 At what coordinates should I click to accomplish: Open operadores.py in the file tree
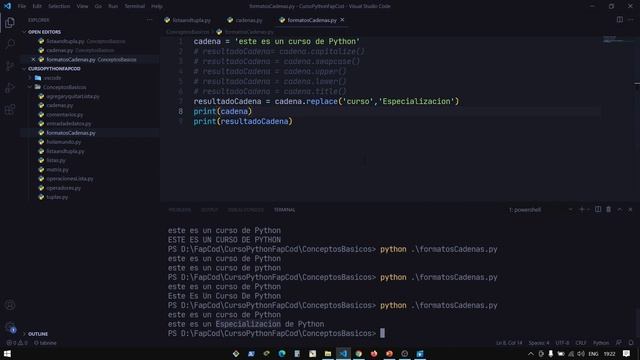pos(63,188)
